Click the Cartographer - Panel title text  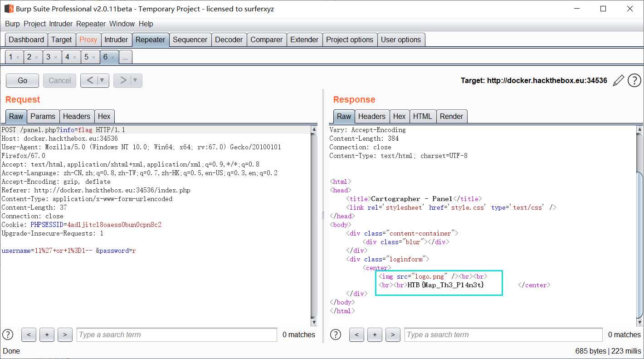412,199
